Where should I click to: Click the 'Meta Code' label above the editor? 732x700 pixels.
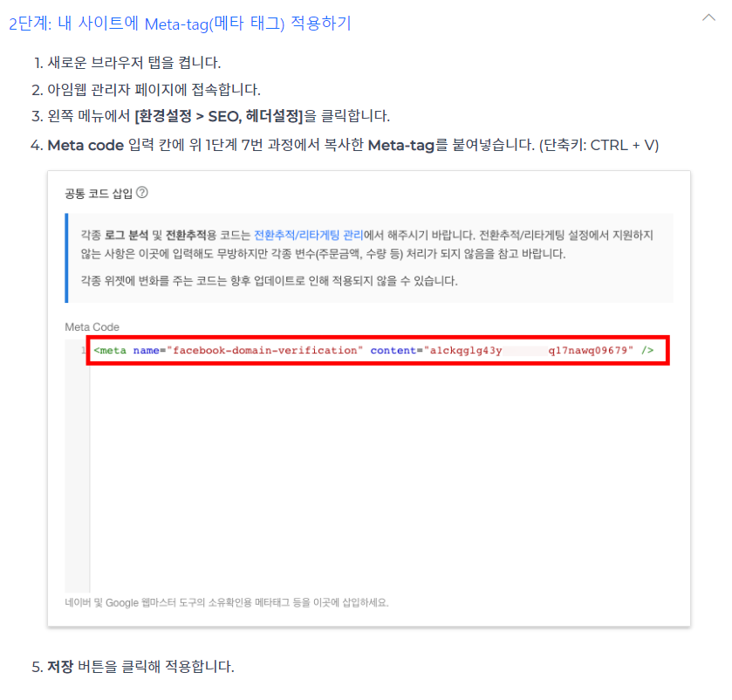[x=92, y=327]
